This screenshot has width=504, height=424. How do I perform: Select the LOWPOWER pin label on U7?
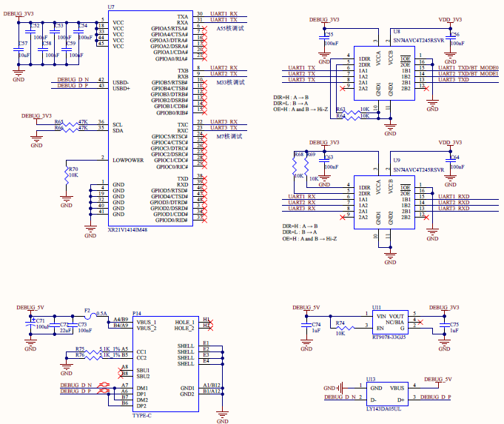point(130,158)
